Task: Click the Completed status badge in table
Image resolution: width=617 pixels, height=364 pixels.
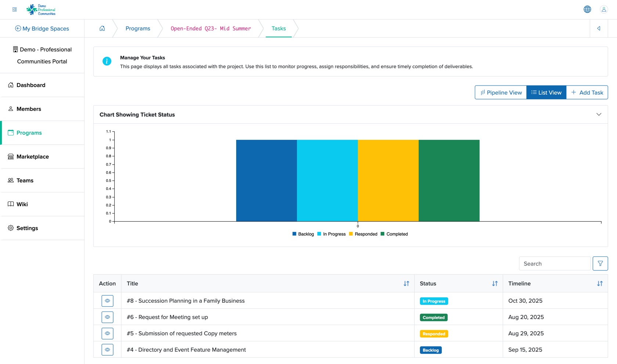Action: [433, 317]
